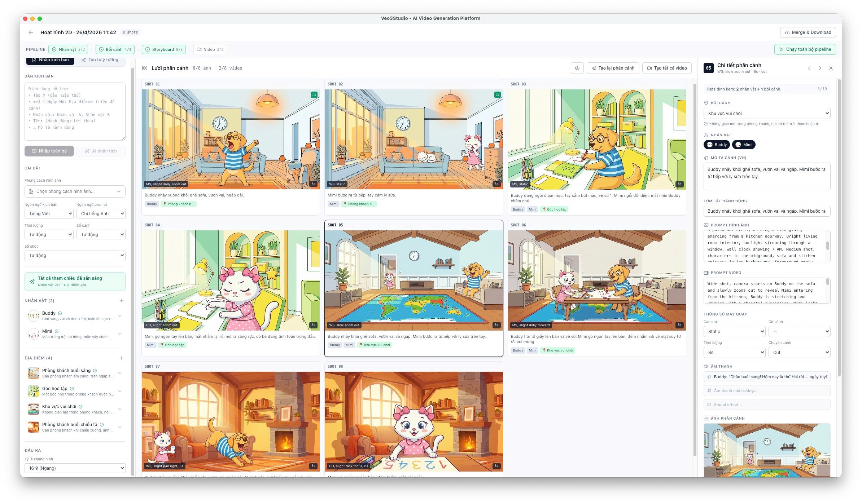
Task: Open grid layout icon beside "Lưới phân cảnh"
Action: 144,68
